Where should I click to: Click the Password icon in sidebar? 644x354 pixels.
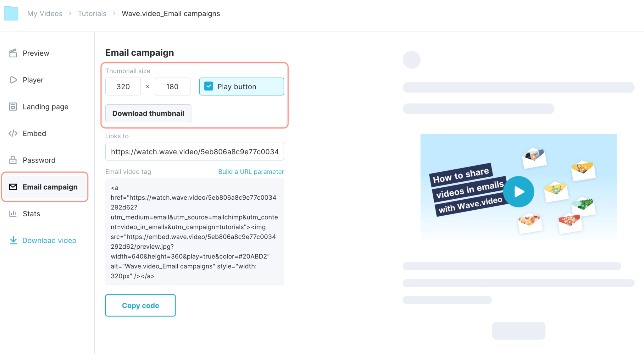13,160
